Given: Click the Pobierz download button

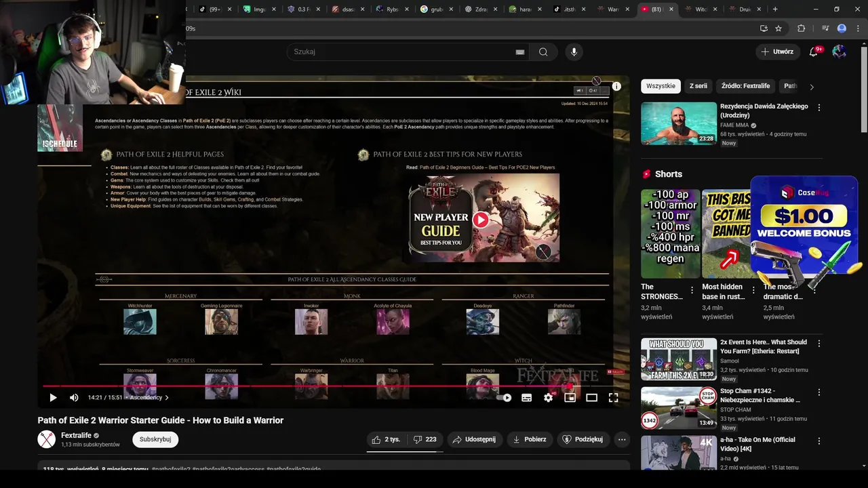Looking at the screenshot, I should click(530, 439).
